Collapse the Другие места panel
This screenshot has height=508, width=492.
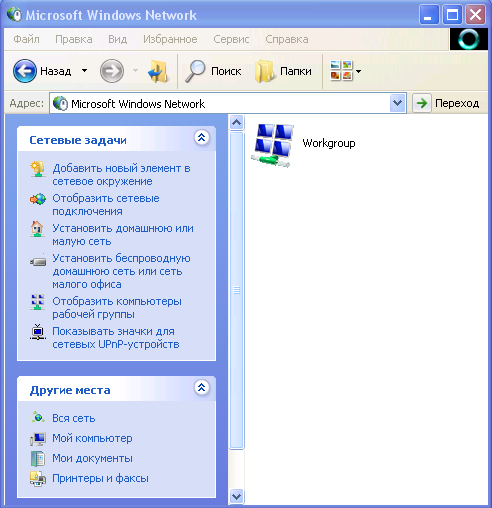202,387
